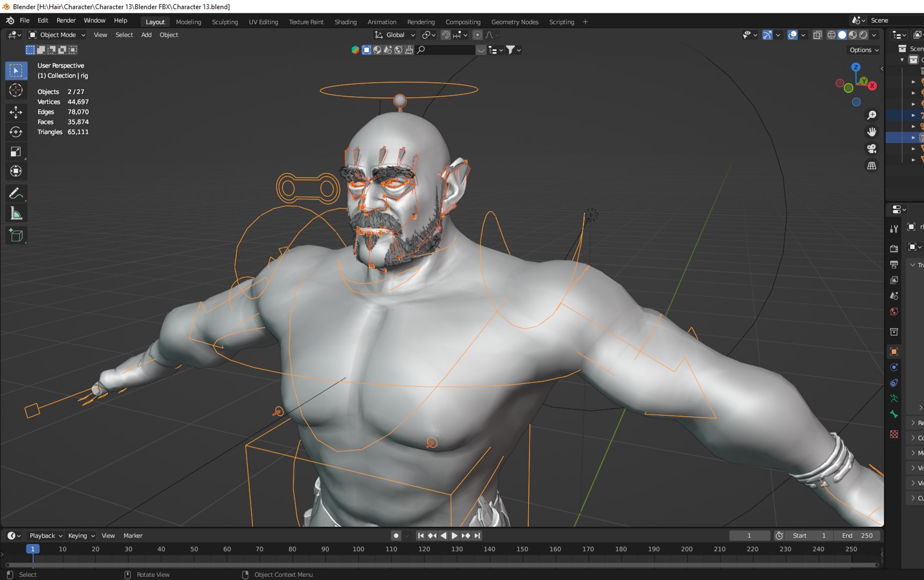Open the View Layer properties tab
This screenshot has width=924, height=580.
click(894, 280)
